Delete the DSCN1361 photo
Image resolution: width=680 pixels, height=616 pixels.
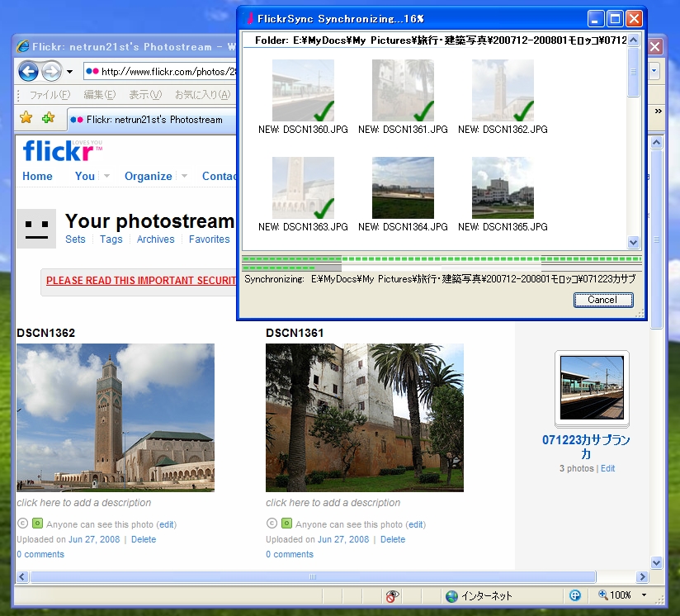pyautogui.click(x=393, y=539)
